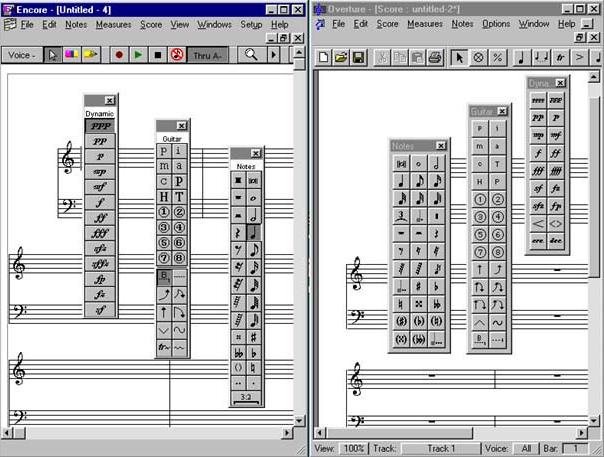Image resolution: width=604 pixels, height=457 pixels.
Task: Click the Record button in Encore toolbar
Action: (119, 55)
